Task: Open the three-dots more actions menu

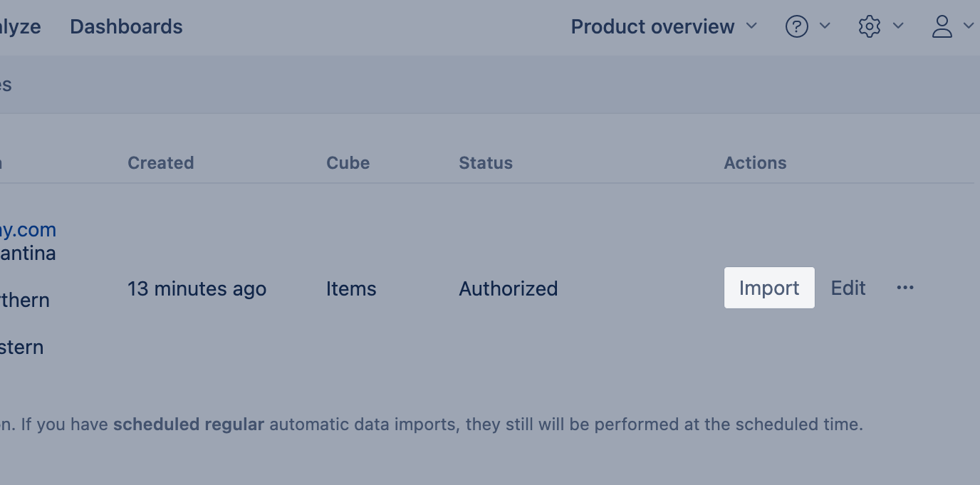Action: click(905, 288)
